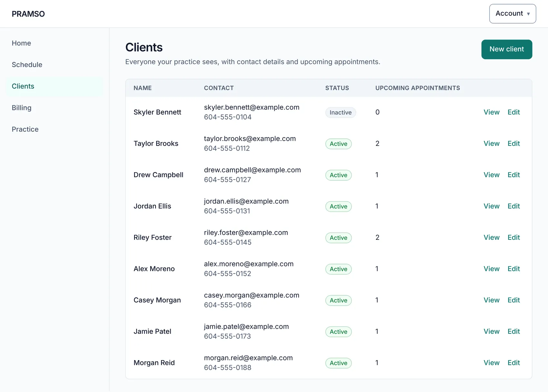This screenshot has width=548, height=392.
Task: Click Morgan Reid's Active status badge
Action: 338,363
